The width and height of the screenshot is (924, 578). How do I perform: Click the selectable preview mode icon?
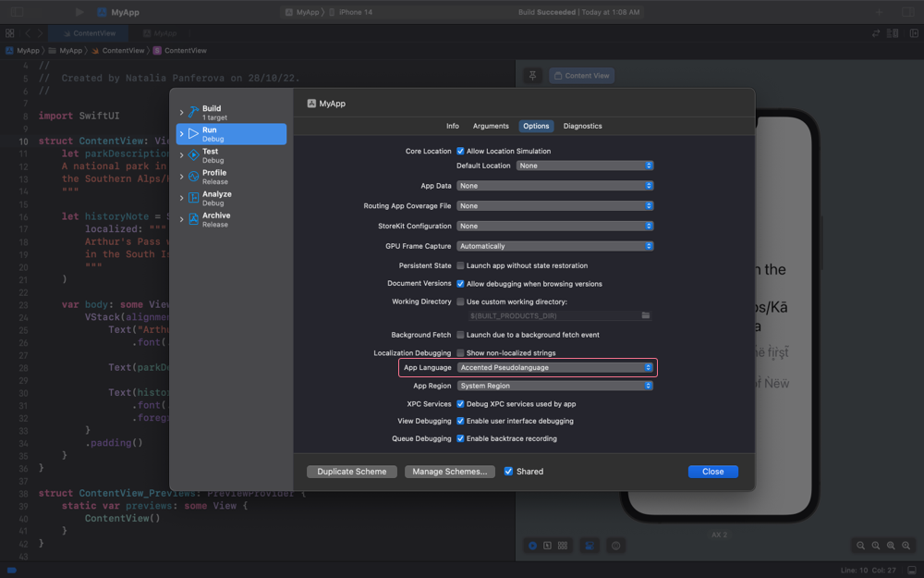(547, 546)
